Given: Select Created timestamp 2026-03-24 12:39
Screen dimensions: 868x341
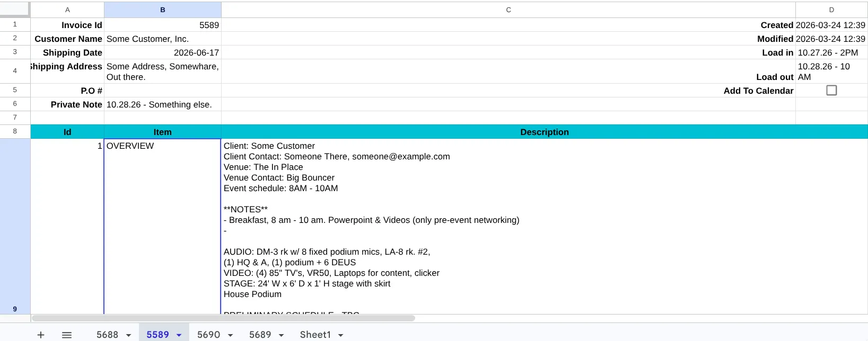Looking at the screenshot, I should [x=831, y=25].
